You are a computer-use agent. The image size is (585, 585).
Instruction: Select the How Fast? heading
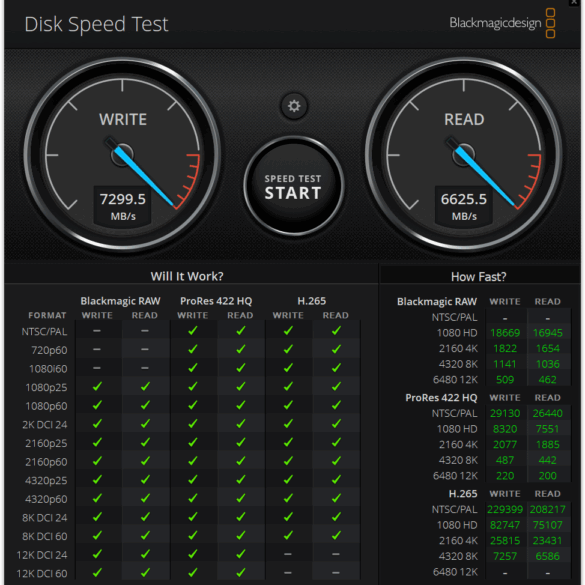(479, 277)
